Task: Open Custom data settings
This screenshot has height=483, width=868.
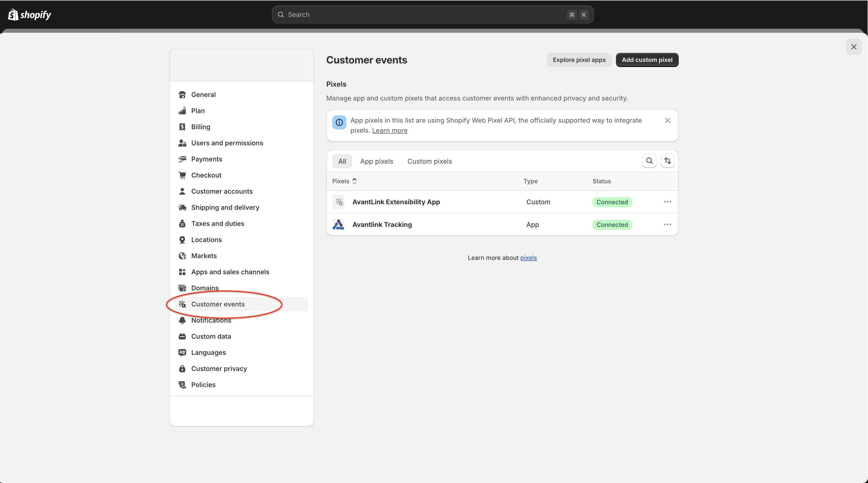Action: point(242,336)
